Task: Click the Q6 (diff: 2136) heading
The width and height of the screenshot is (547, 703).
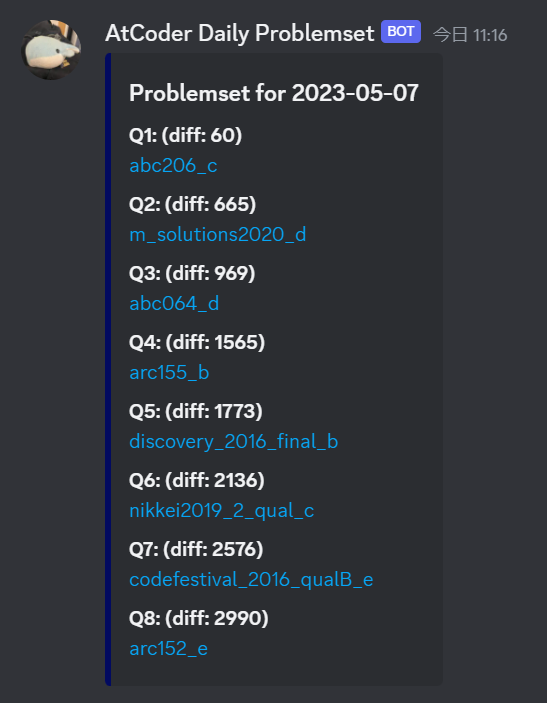Action: [x=196, y=481]
